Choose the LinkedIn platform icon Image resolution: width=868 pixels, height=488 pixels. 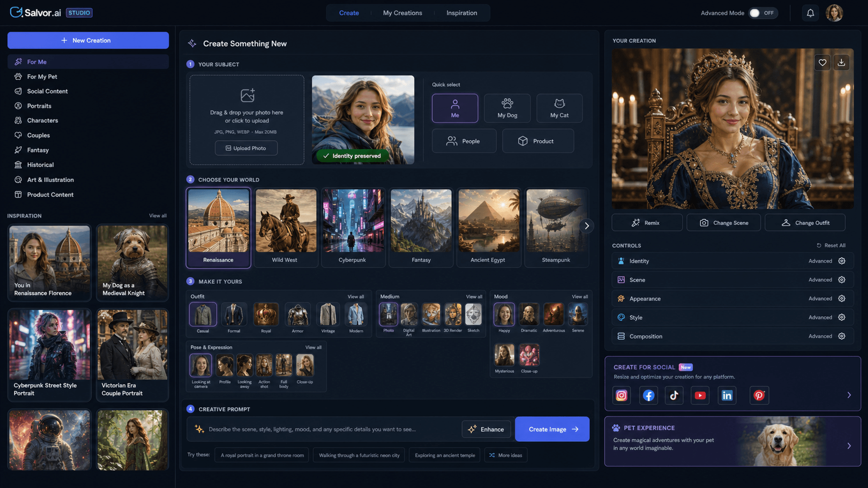click(x=727, y=395)
